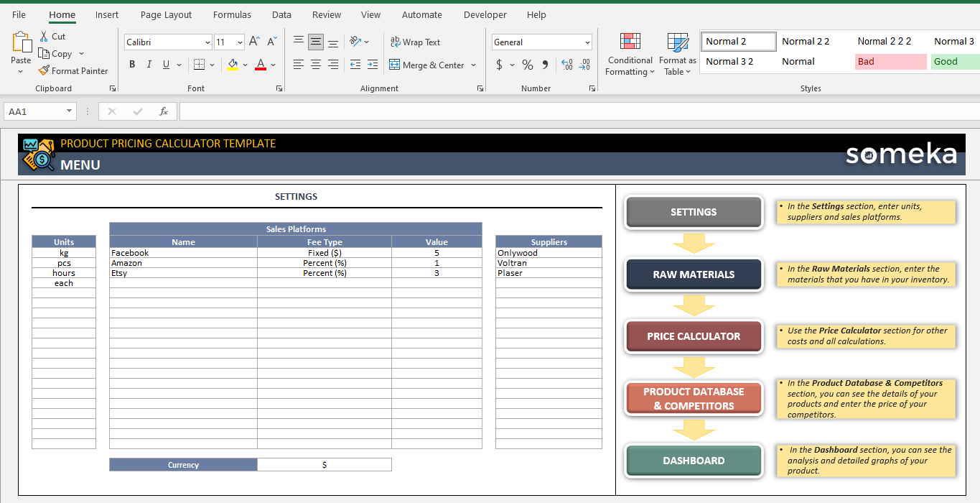Screen dimensions: 980x503
Task: Toggle italic formatting
Action: pos(149,64)
